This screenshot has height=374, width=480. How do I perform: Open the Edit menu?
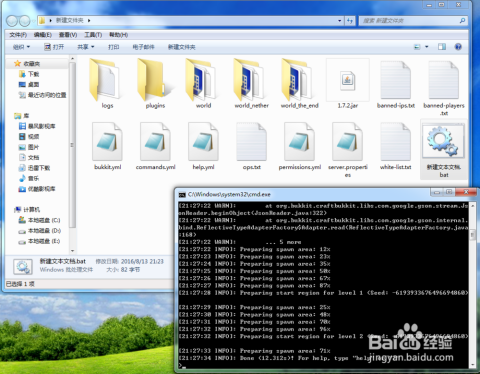pos(43,35)
